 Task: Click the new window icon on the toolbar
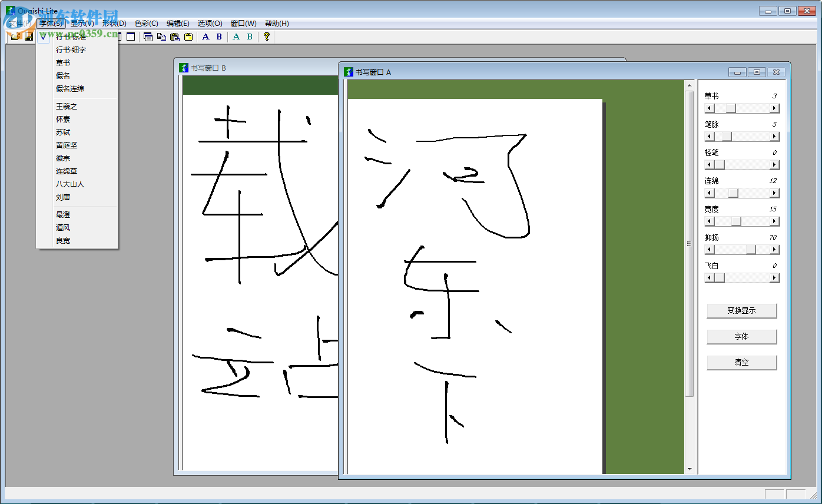point(147,37)
